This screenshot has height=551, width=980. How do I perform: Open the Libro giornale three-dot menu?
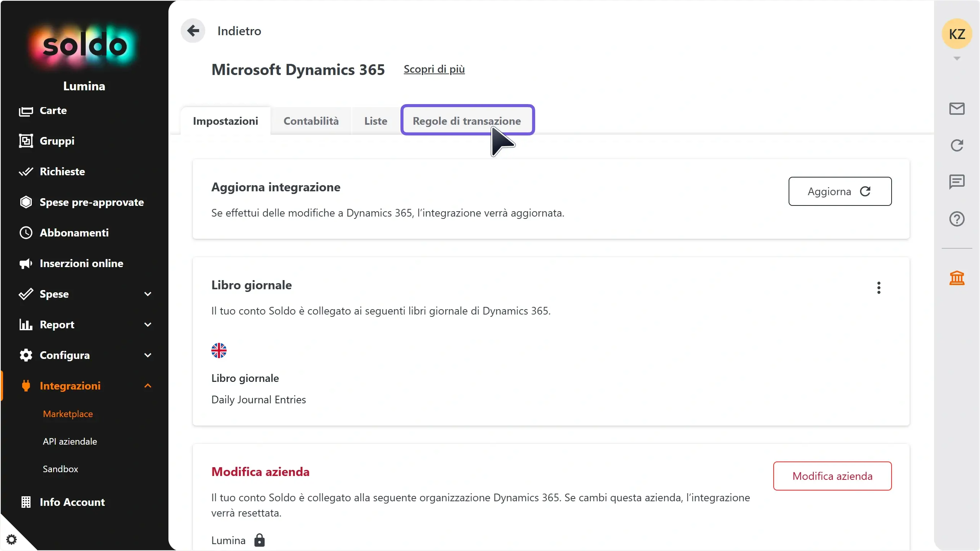[879, 288]
